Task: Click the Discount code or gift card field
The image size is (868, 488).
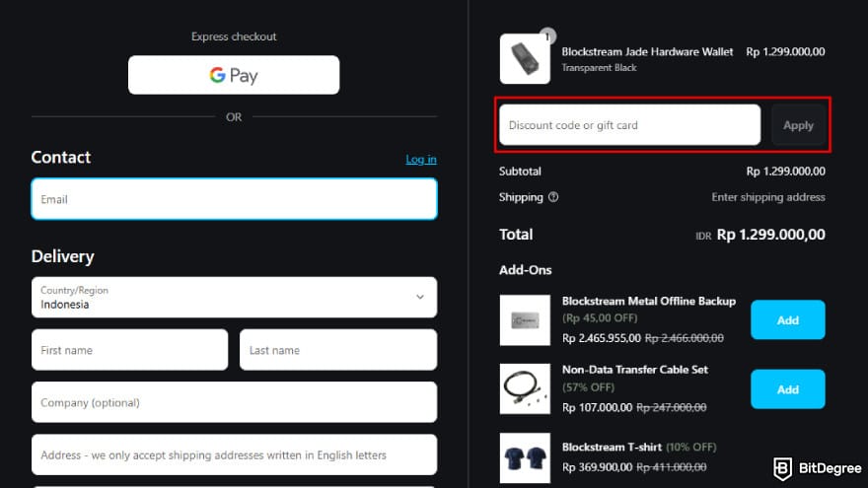Action: (x=629, y=125)
